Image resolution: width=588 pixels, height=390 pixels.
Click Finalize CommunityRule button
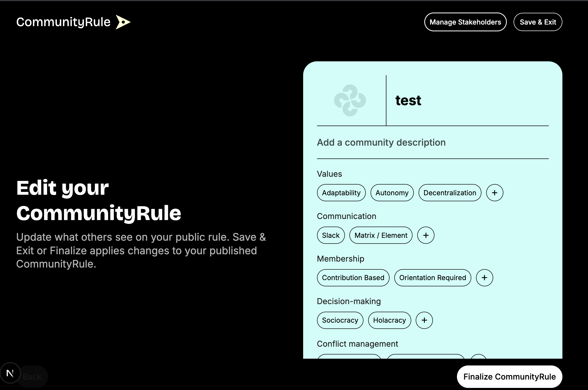pos(509,377)
